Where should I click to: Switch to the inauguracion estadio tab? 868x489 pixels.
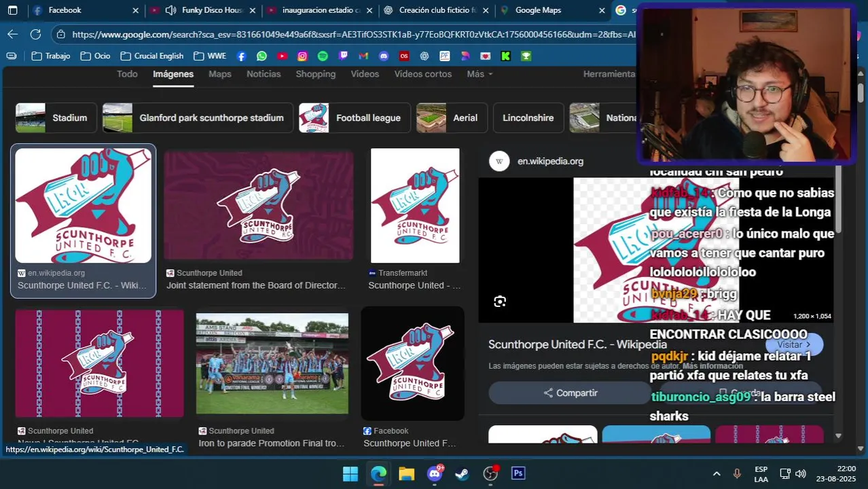tap(321, 10)
